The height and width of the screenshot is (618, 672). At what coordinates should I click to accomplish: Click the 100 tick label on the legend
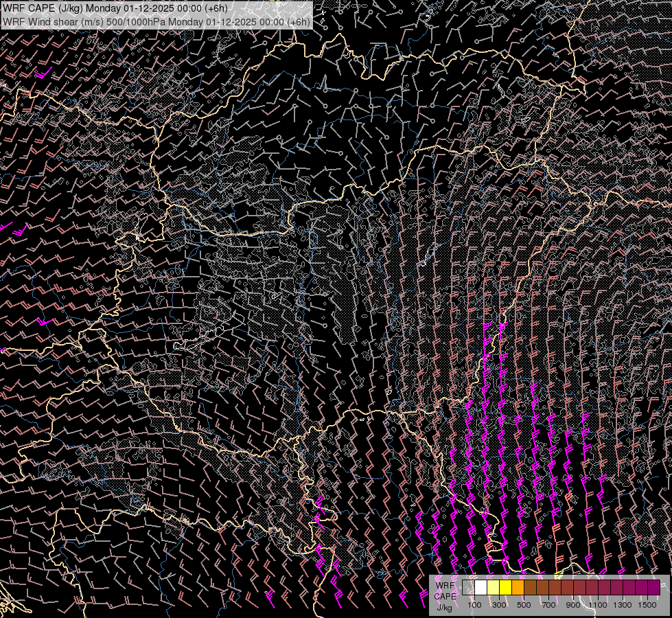click(474, 605)
